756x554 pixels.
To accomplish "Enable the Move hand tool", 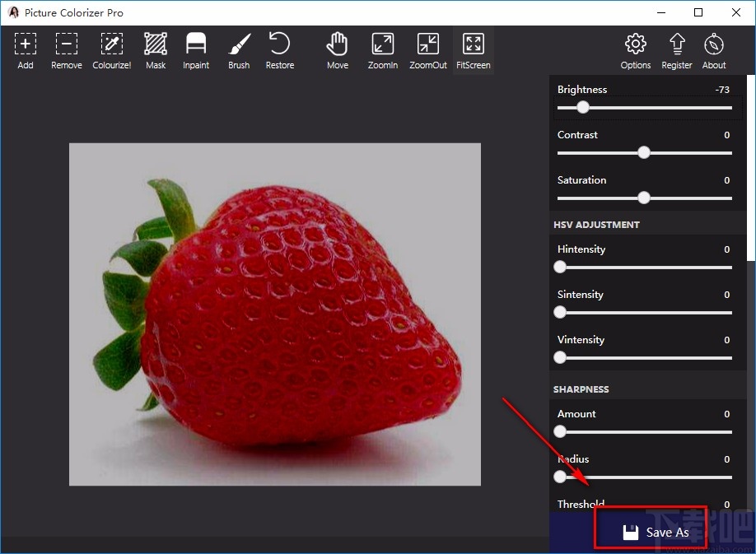I will [338, 50].
